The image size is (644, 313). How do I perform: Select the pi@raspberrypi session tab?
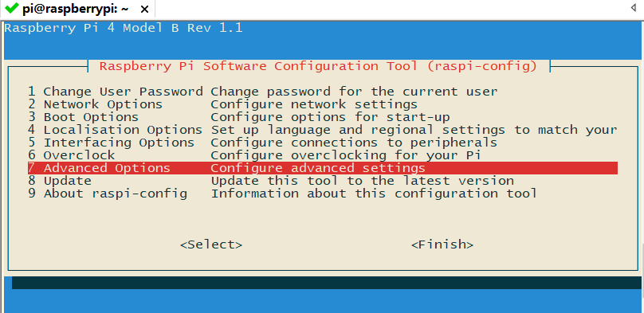click(77, 9)
